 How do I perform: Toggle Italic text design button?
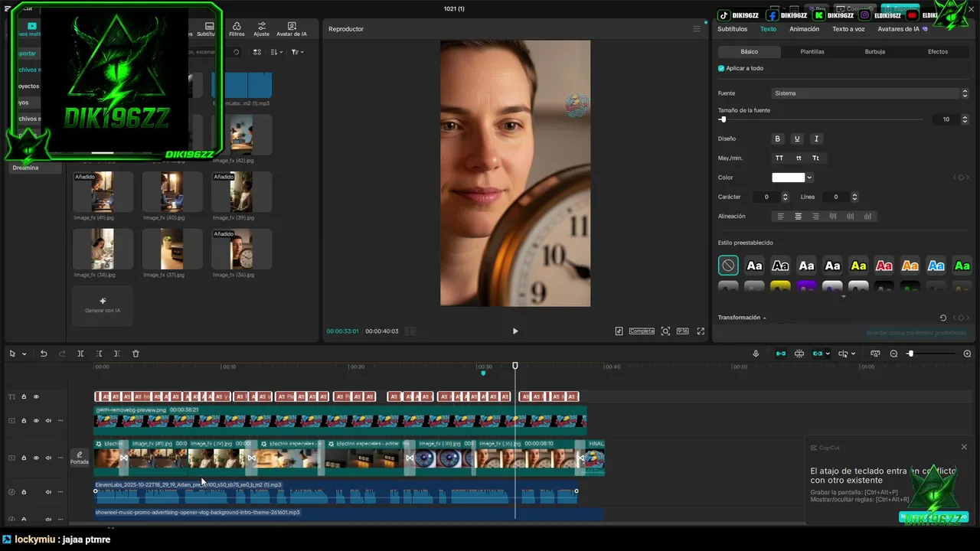tap(816, 139)
